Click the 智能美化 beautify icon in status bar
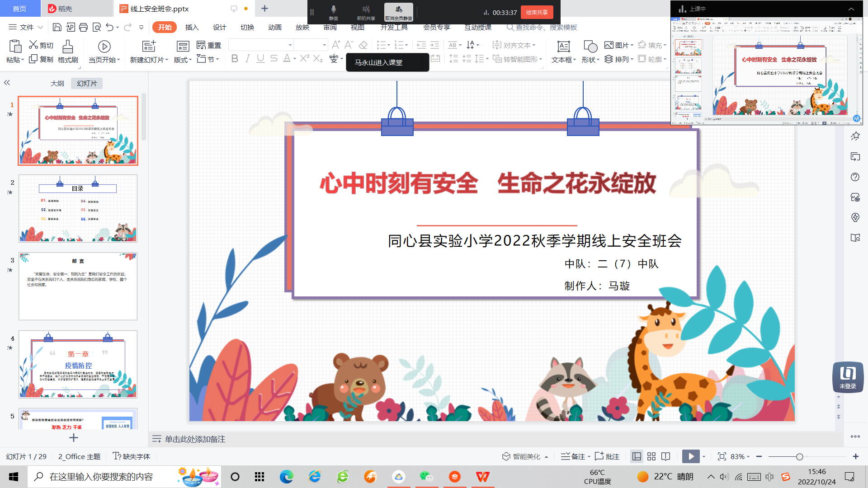The height and width of the screenshot is (488, 868). tap(506, 456)
